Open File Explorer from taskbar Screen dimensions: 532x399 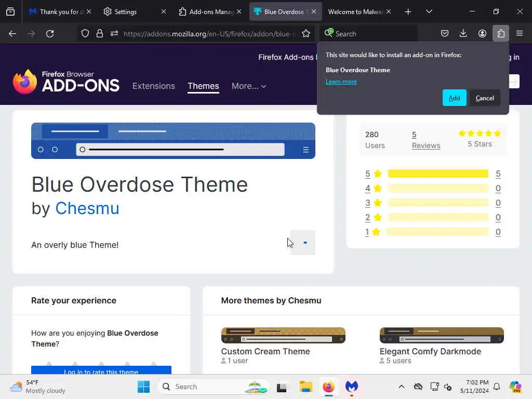[x=305, y=387]
